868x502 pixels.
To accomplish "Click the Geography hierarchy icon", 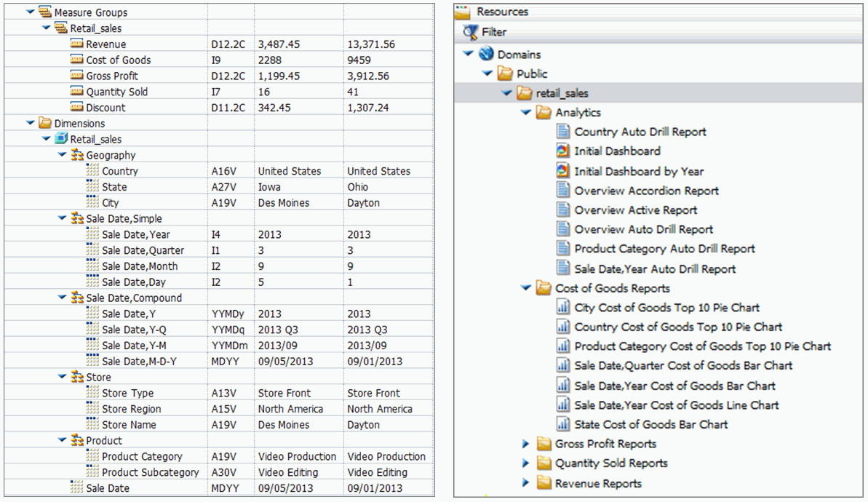I will (77, 155).
